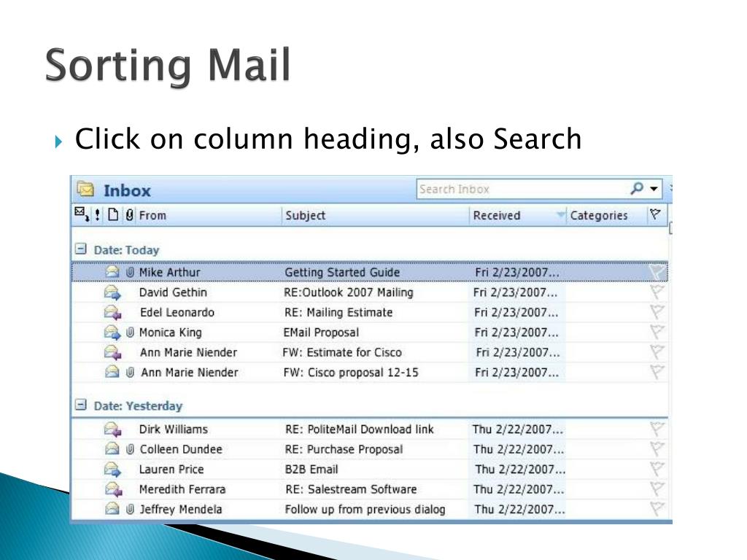The height and width of the screenshot is (560, 747).
Task: Click envelope icon for Colleen Dundee message
Action: [x=112, y=448]
